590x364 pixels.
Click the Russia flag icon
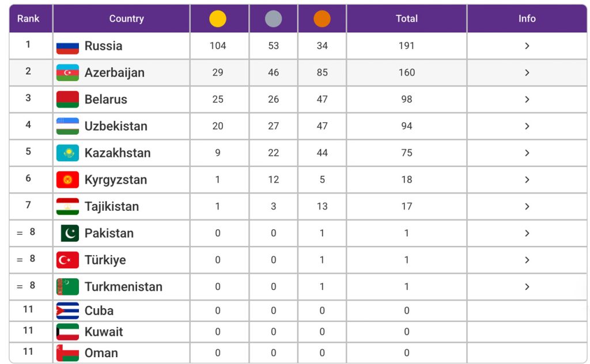click(x=67, y=46)
